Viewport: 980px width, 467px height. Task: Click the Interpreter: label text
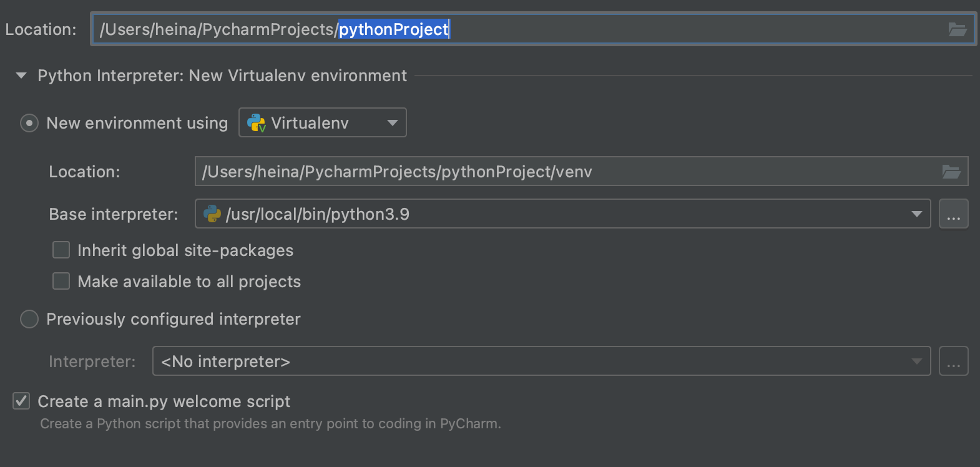(x=92, y=361)
